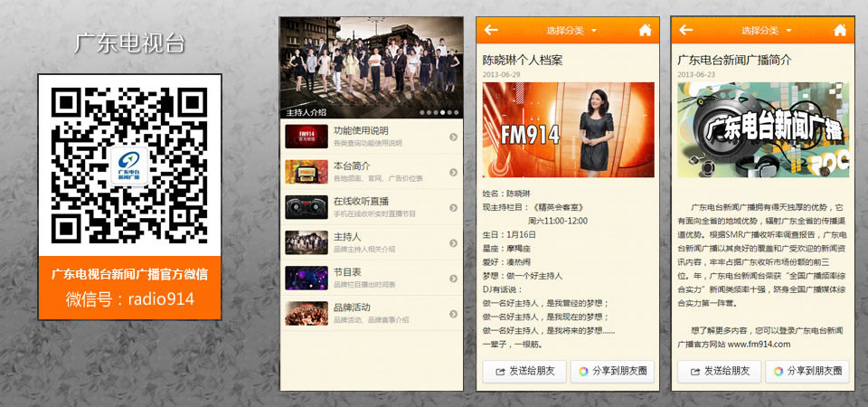
Task: Click 微信号：radio914 text
Action: pyautogui.click(x=129, y=299)
